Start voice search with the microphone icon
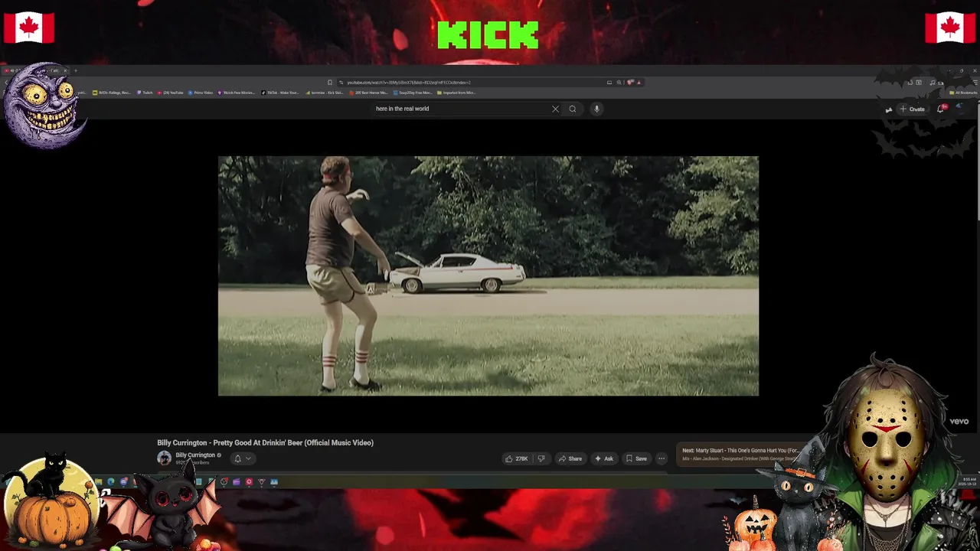Image resolution: width=980 pixels, height=551 pixels. click(596, 109)
